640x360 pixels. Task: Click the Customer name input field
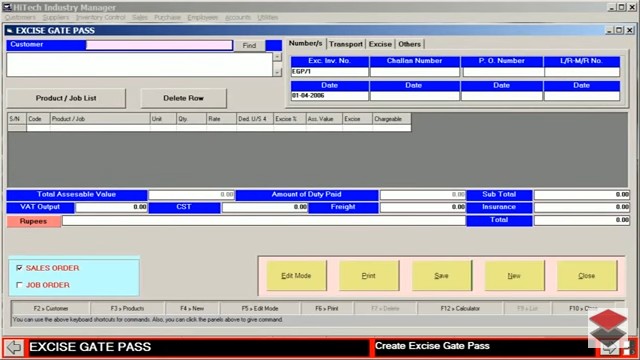pyautogui.click(x=159, y=45)
